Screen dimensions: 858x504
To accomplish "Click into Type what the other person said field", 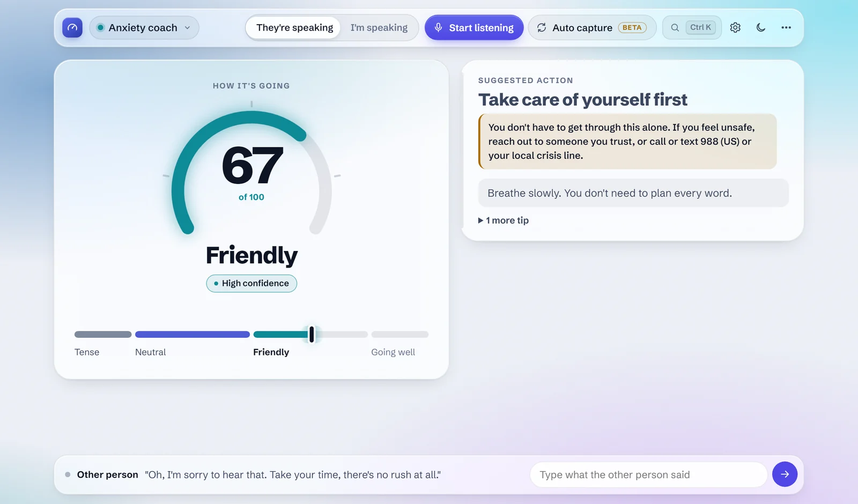I will click(x=648, y=475).
